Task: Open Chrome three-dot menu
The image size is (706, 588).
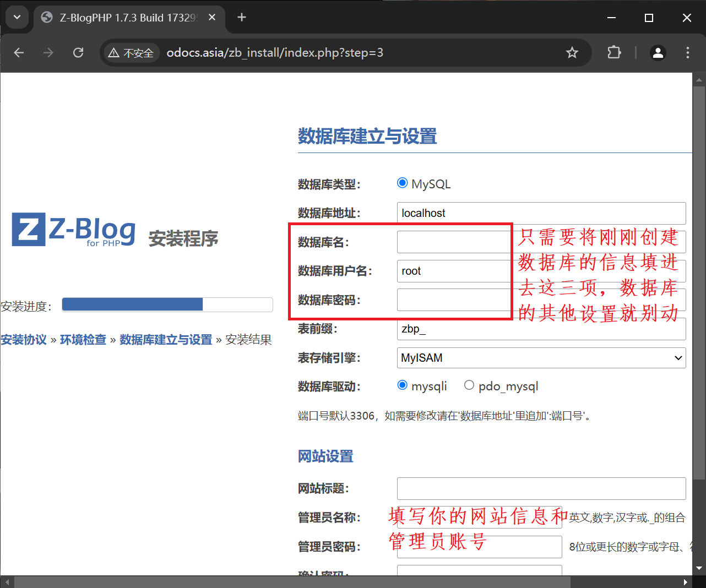Action: point(687,53)
